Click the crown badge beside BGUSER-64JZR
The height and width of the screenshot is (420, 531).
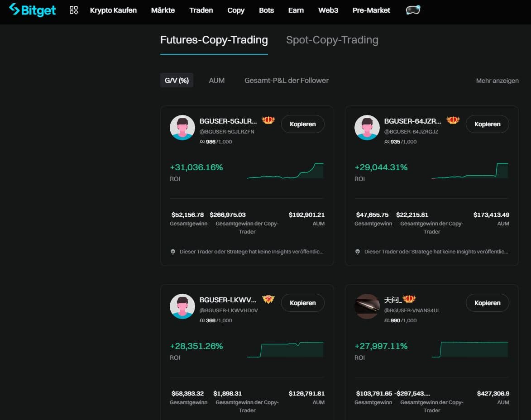click(x=453, y=120)
